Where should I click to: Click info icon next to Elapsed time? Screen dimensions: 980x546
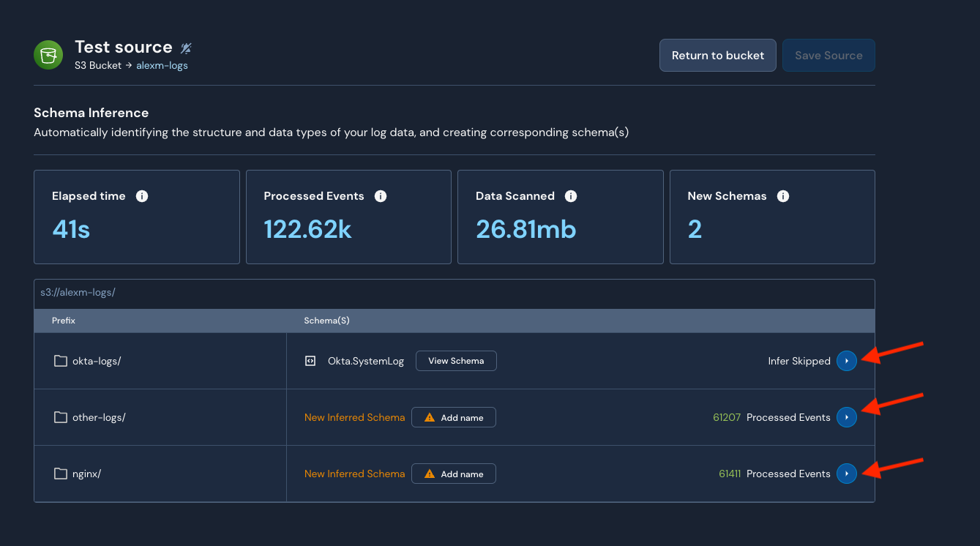coord(142,196)
